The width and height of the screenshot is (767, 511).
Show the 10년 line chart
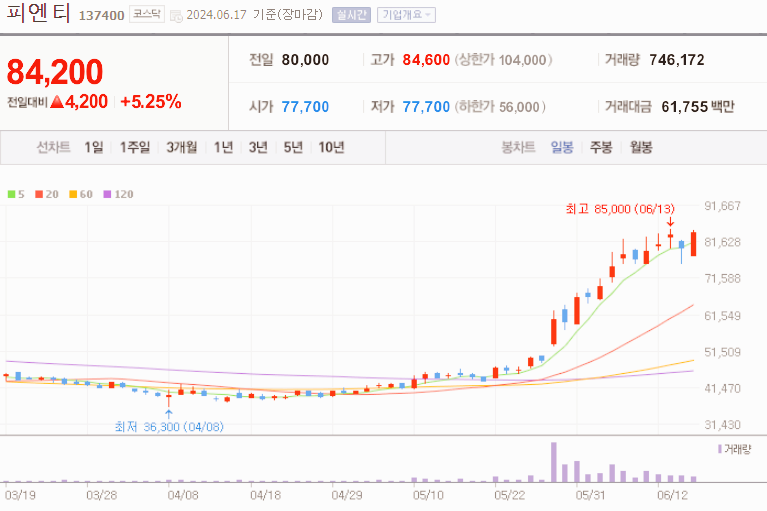pyautogui.click(x=331, y=147)
